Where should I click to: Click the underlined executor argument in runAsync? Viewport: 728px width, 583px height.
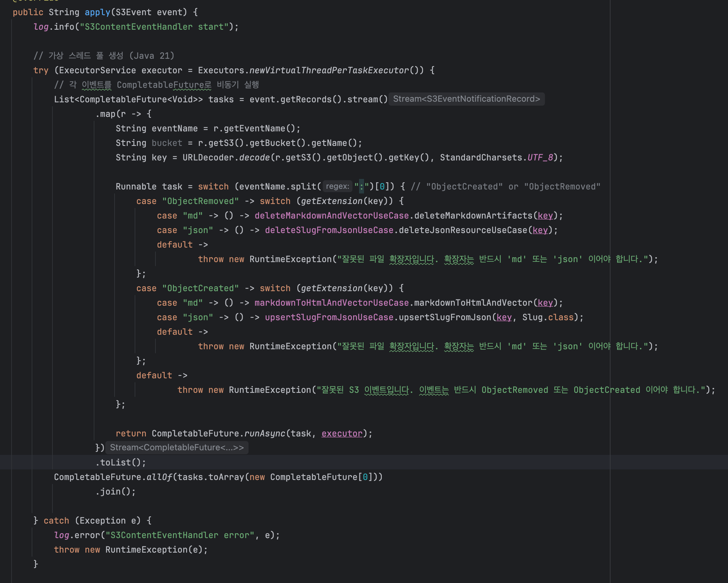pyautogui.click(x=342, y=433)
